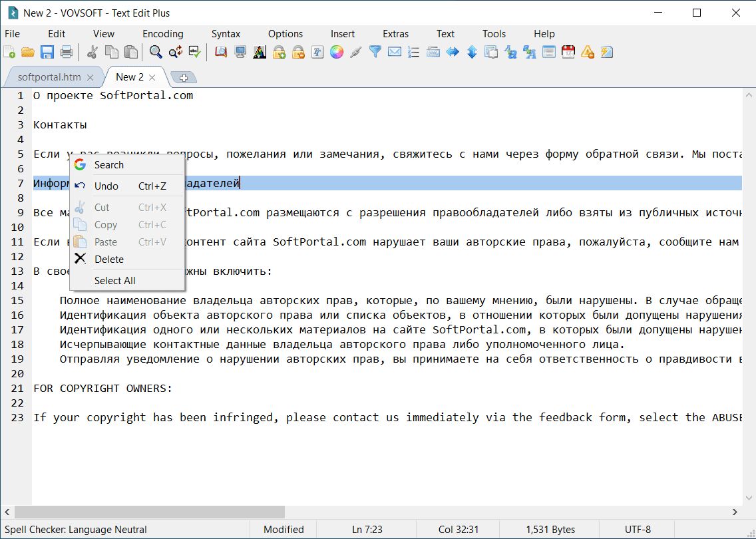The image size is (756, 539).
Task: Open the Options menu
Action: point(285,34)
